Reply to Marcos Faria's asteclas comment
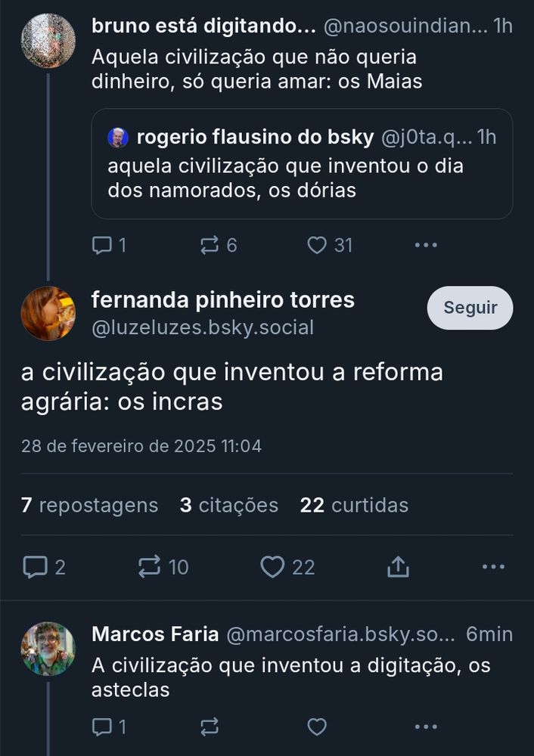 (x=109, y=727)
